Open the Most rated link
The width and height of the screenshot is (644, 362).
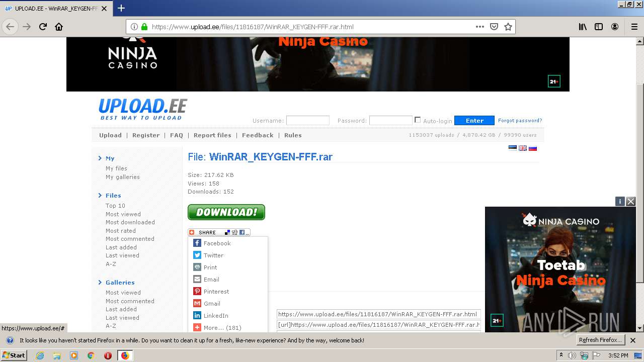pyautogui.click(x=121, y=231)
